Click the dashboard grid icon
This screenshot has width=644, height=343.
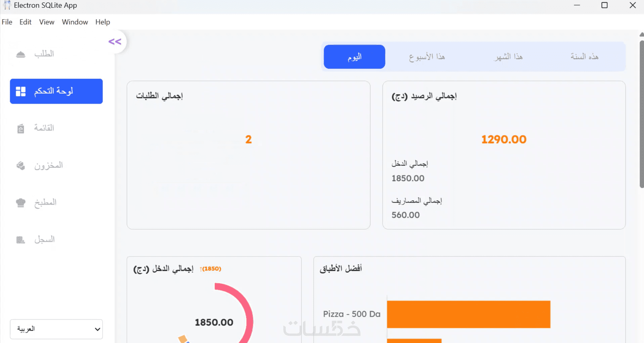(21, 92)
